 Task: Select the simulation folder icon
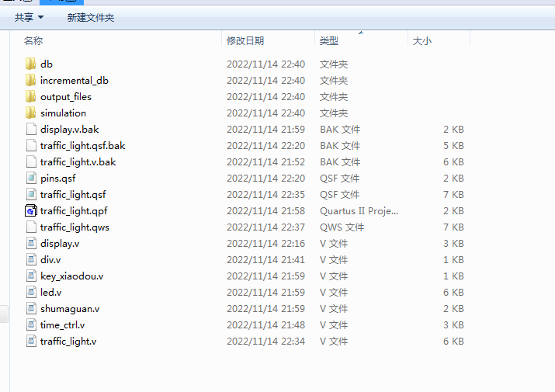click(x=30, y=113)
